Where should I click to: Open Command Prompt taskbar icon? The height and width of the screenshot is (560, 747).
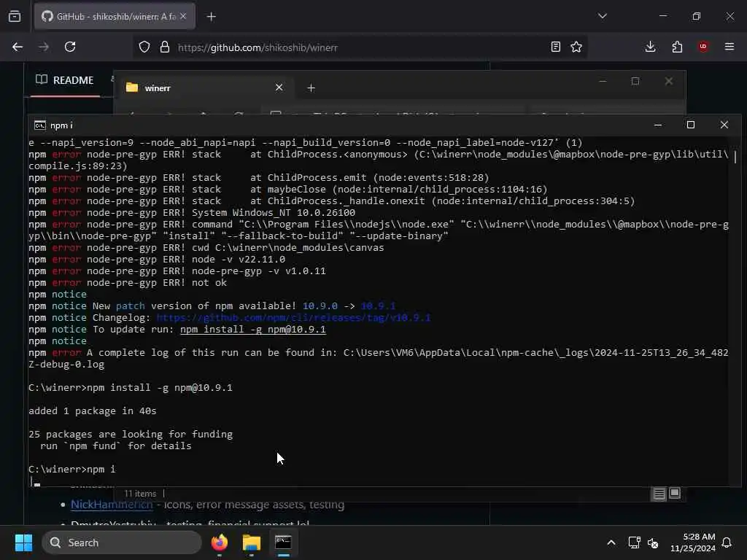(x=283, y=542)
